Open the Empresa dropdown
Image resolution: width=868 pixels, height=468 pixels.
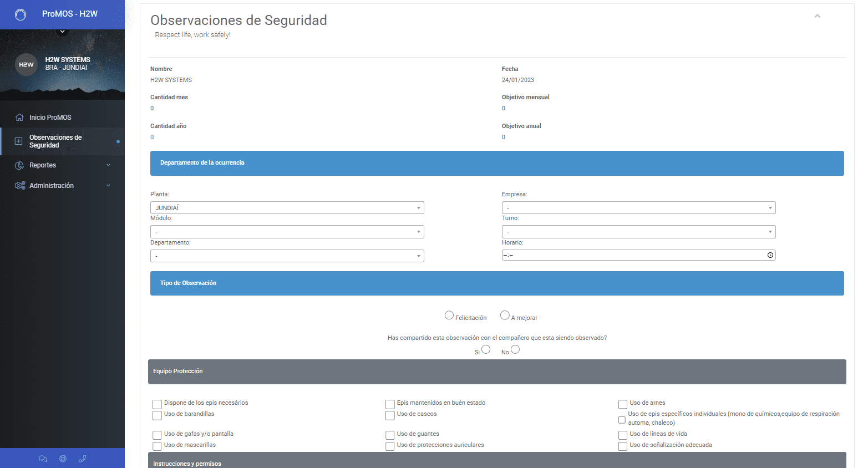tap(639, 208)
